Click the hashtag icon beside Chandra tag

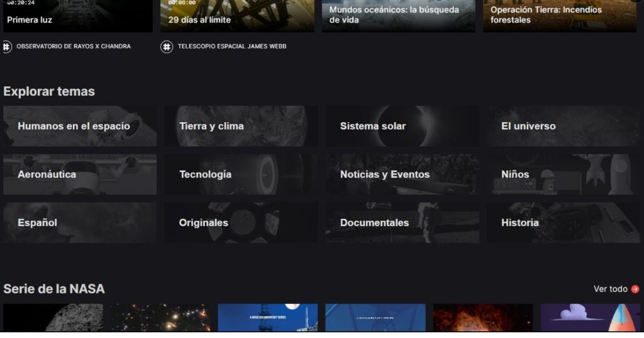tap(6, 47)
